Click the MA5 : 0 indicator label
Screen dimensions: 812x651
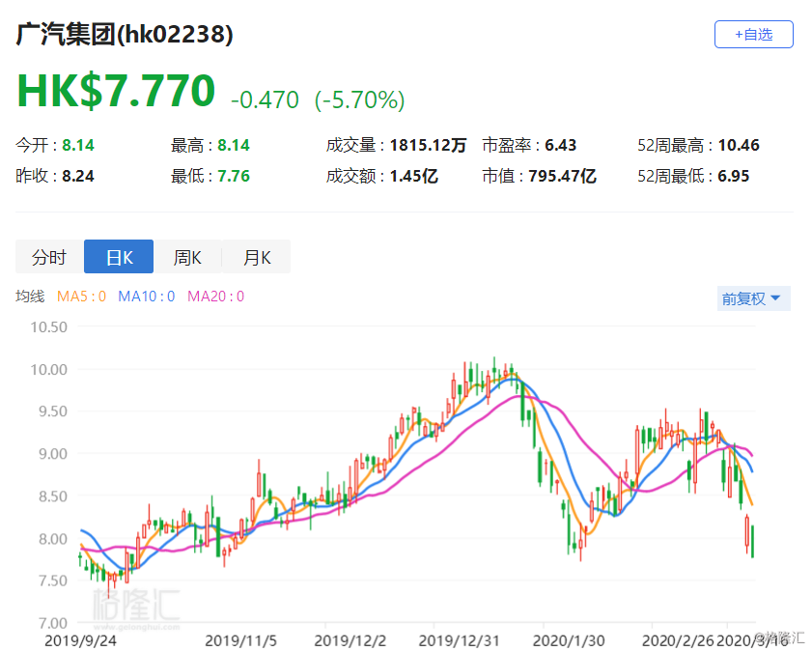pyautogui.click(x=81, y=297)
